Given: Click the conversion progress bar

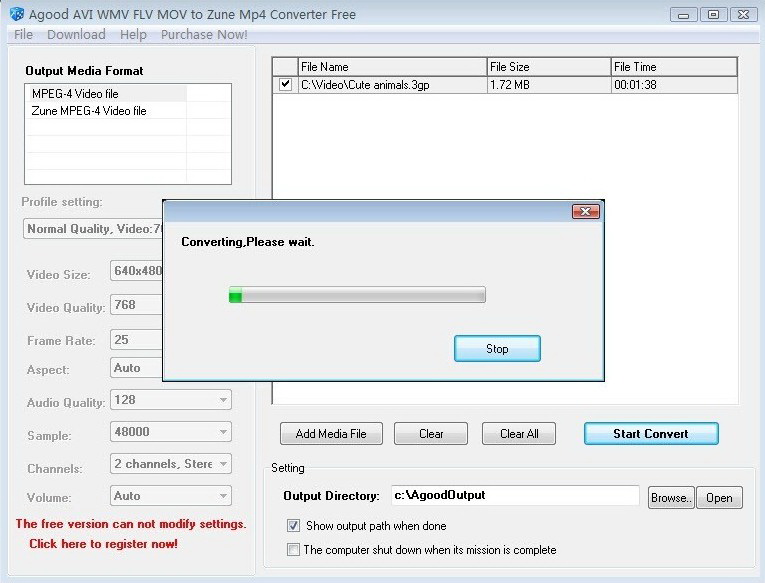Looking at the screenshot, I should pos(357,295).
